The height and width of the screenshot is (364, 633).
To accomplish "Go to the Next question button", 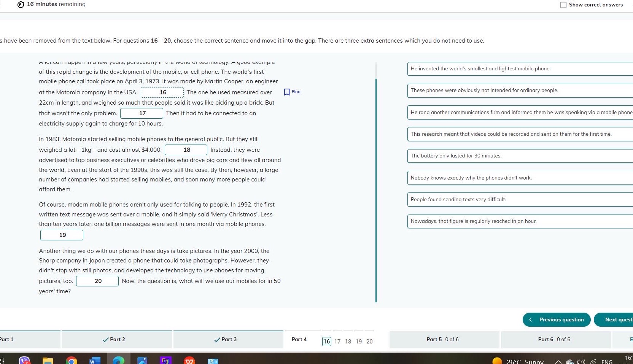I will [614, 319].
